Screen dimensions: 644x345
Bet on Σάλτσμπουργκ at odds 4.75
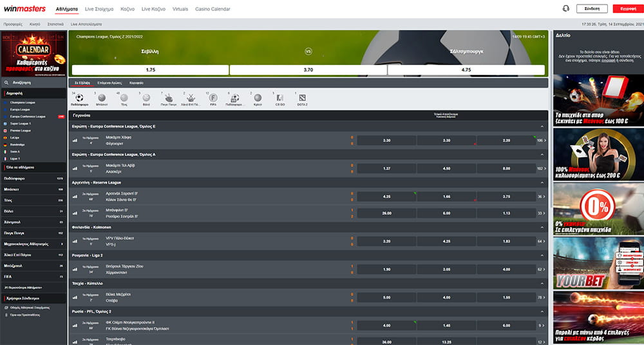pyautogui.click(x=466, y=70)
